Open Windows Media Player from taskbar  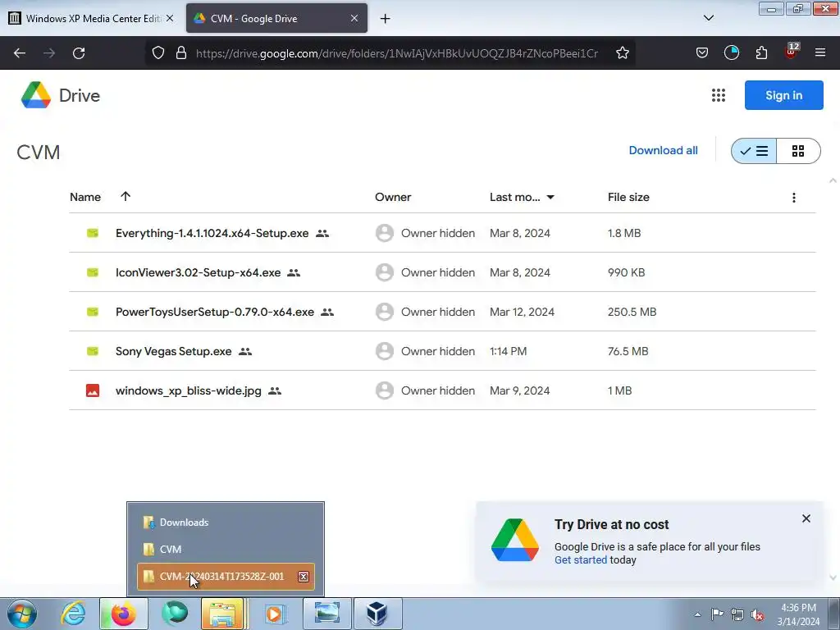pyautogui.click(x=274, y=614)
